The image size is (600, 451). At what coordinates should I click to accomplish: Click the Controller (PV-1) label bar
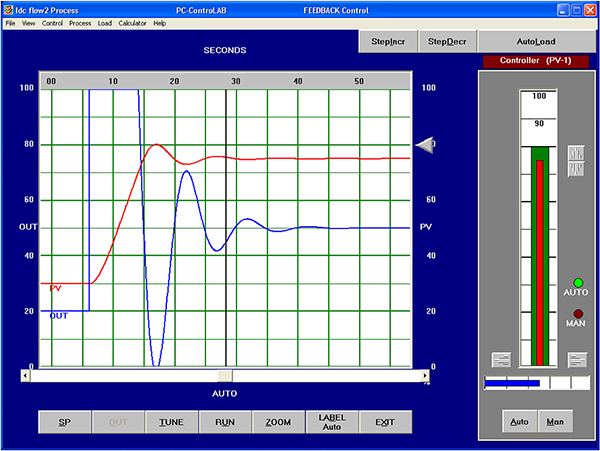[x=536, y=61]
